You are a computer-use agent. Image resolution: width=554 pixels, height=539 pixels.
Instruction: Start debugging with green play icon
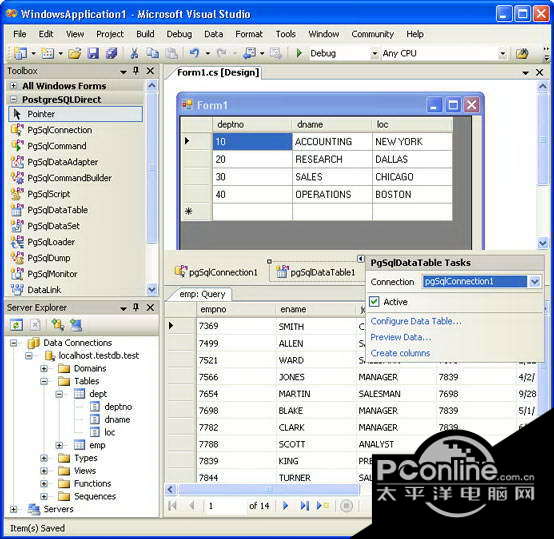(299, 53)
